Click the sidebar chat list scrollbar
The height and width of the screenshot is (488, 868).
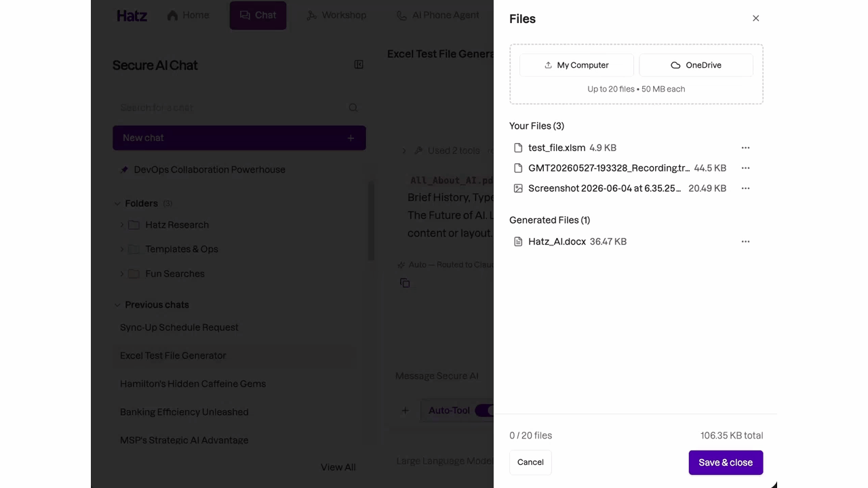[x=371, y=220]
